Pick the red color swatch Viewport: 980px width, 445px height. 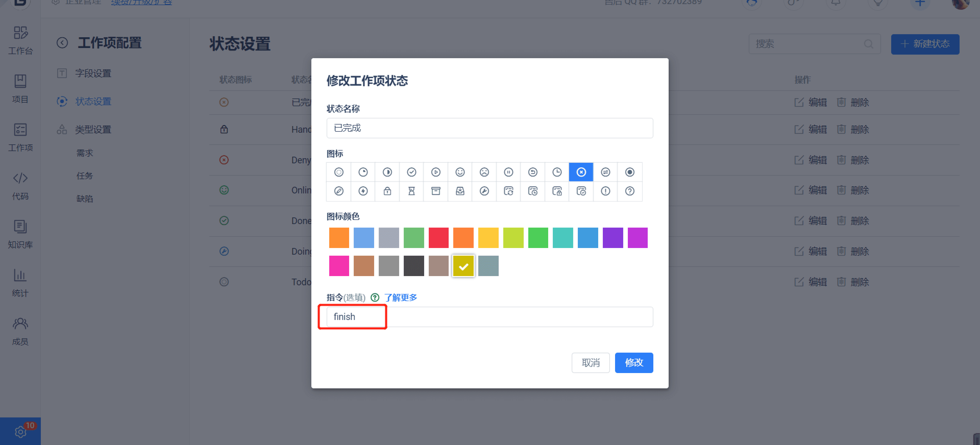[439, 238]
